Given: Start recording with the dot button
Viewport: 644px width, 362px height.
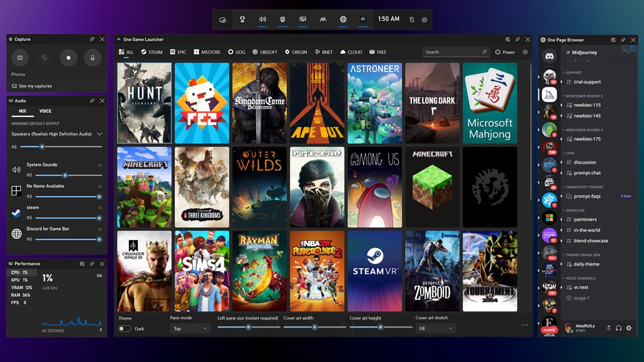Looking at the screenshot, I should pyautogui.click(x=68, y=58).
